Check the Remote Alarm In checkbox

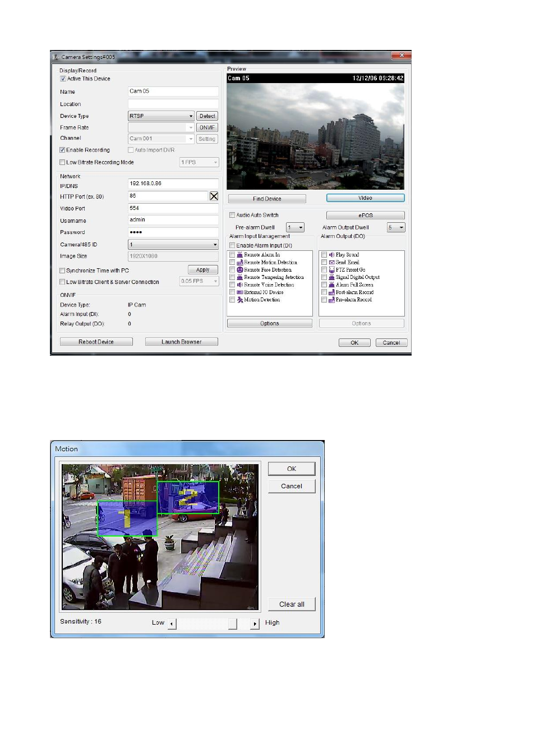pyautogui.click(x=232, y=255)
